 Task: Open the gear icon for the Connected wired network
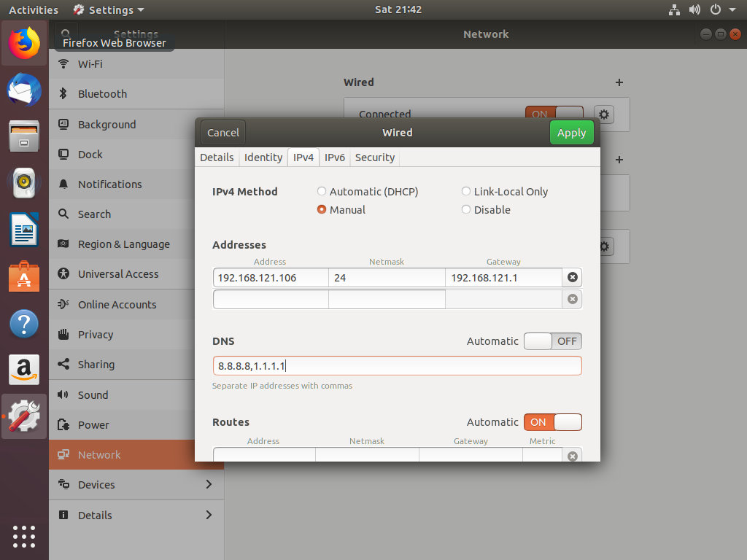pyautogui.click(x=604, y=114)
